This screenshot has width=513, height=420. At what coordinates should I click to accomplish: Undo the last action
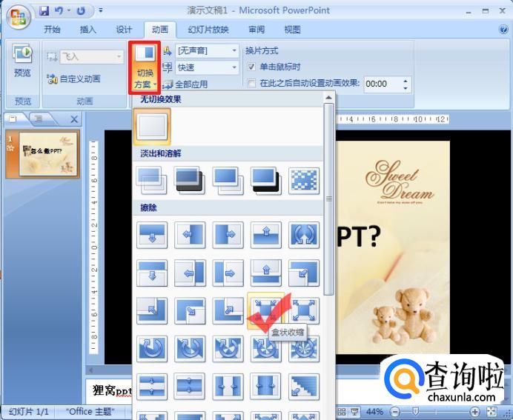pyautogui.click(x=59, y=11)
